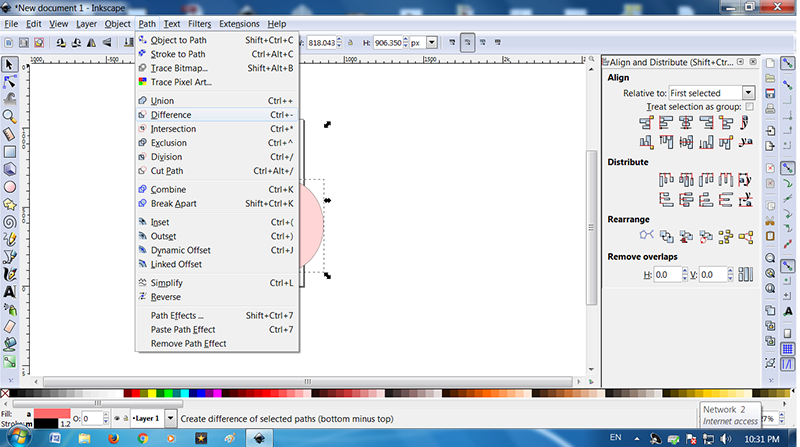Click the Select all toolbar icon
Viewport: 800px width, 447px height.
(x=9, y=43)
